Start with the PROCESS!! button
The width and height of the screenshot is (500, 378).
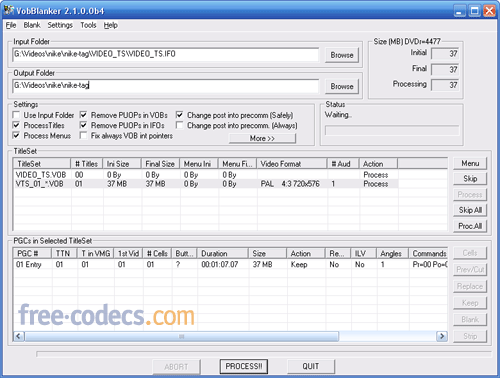click(244, 366)
